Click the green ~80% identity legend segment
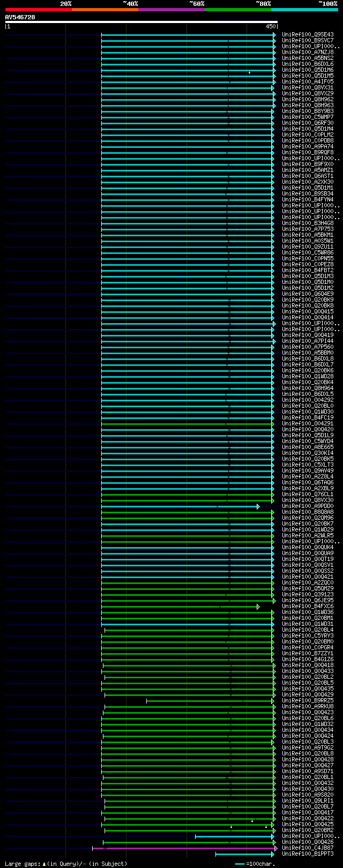 click(x=237, y=9)
